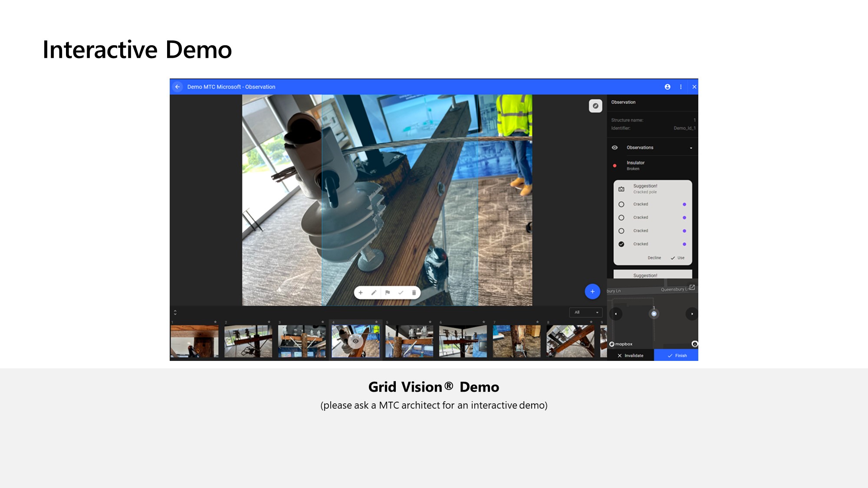Select the third Cracked radio option
868x488 pixels.
click(621, 231)
